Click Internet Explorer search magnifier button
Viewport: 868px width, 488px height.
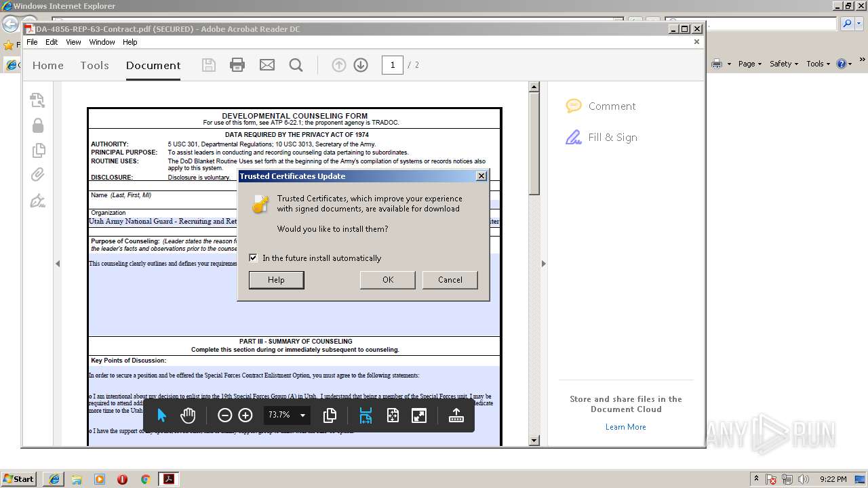pyautogui.click(x=847, y=24)
